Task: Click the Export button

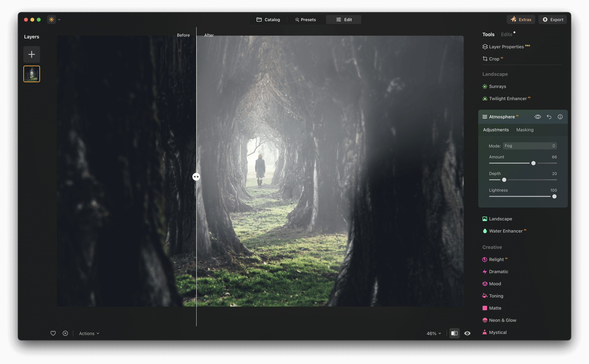Action: [x=553, y=20]
